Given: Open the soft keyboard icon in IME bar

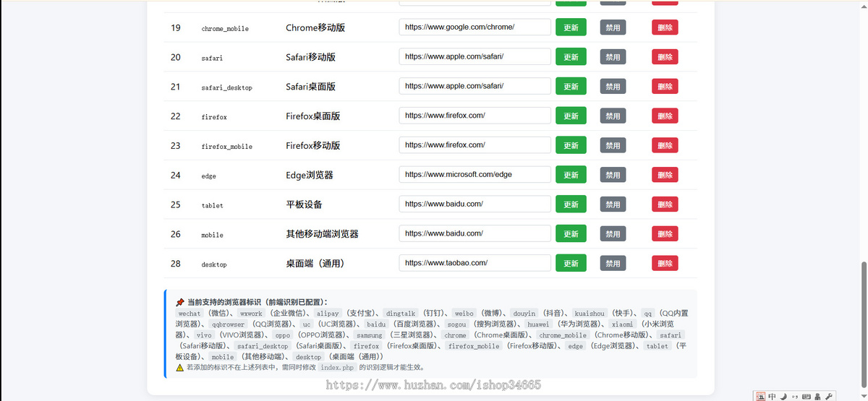Looking at the screenshot, I should click(806, 396).
